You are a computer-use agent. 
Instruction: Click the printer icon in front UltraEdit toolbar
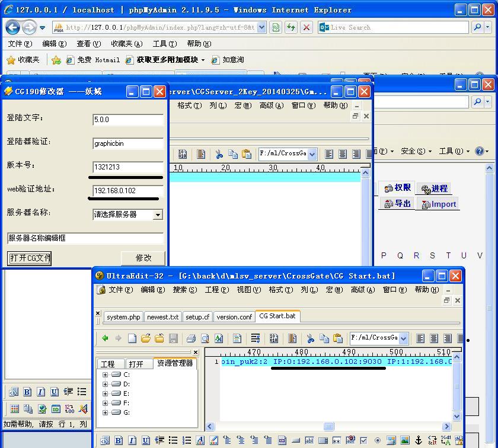[191, 338]
